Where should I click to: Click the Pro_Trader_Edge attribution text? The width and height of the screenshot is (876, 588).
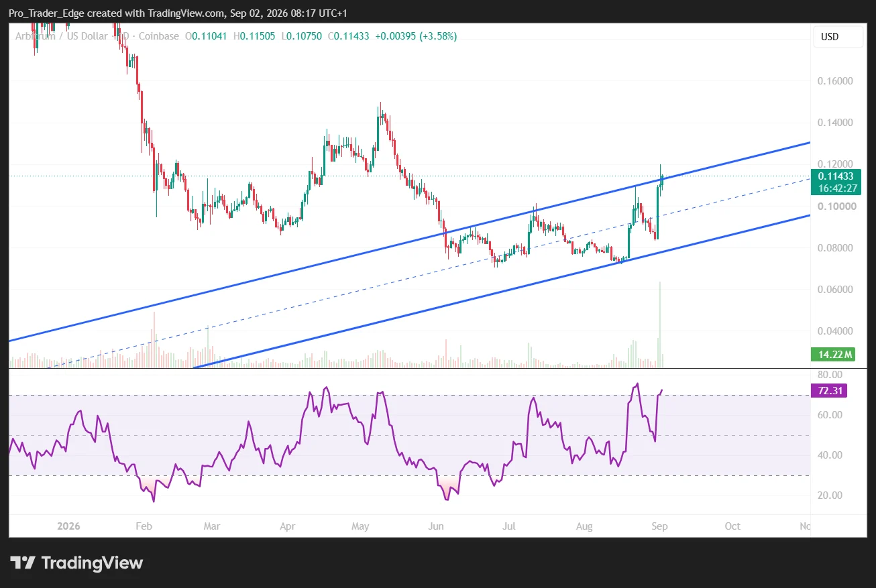pos(48,13)
